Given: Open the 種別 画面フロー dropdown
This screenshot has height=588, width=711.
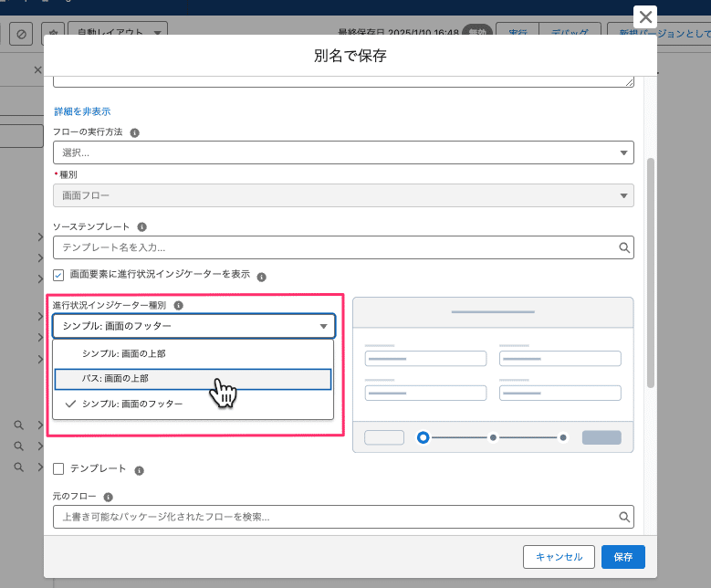Looking at the screenshot, I should point(343,195).
